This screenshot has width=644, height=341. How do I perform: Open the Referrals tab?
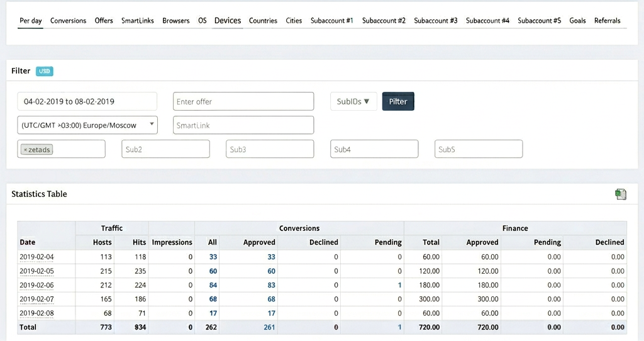607,21
